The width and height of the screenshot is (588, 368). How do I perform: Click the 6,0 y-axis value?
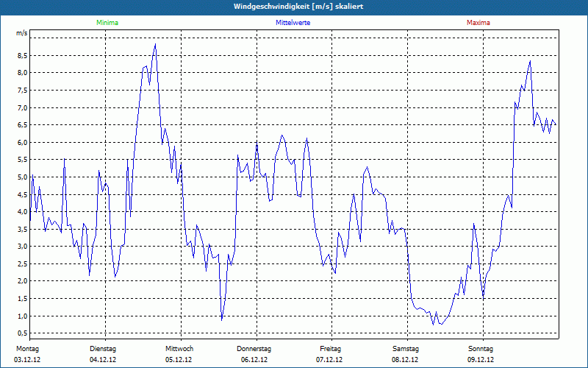[x=22, y=142]
